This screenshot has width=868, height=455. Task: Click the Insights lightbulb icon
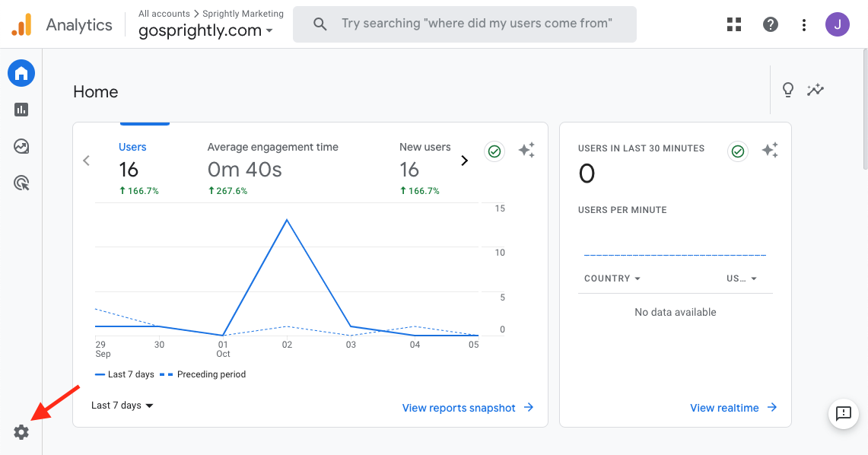pyautogui.click(x=787, y=90)
